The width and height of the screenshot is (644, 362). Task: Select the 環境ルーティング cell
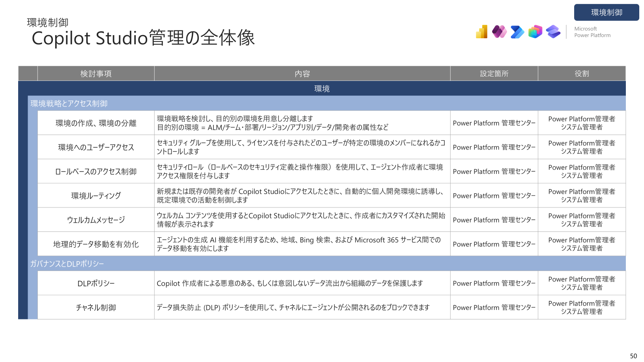coord(96,196)
